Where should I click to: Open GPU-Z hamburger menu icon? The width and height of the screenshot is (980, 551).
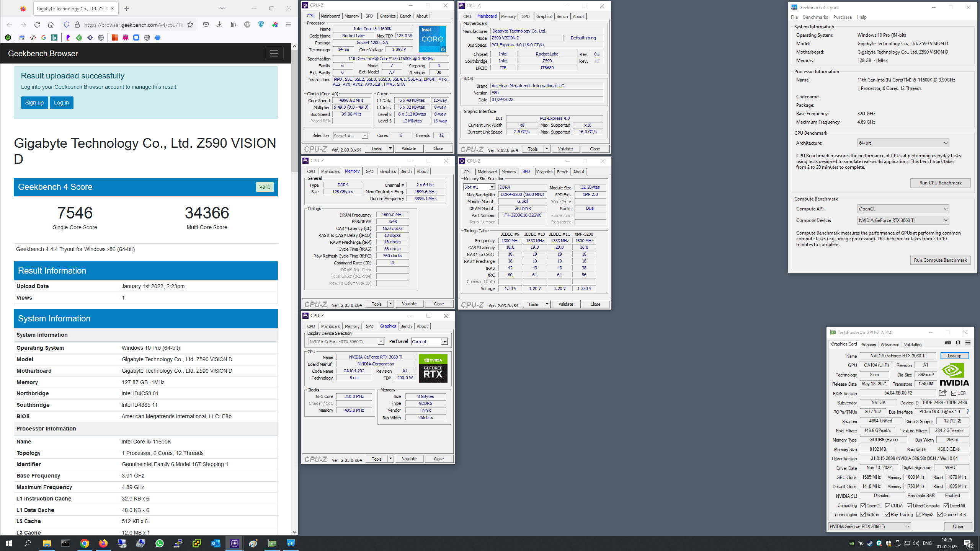coord(968,342)
